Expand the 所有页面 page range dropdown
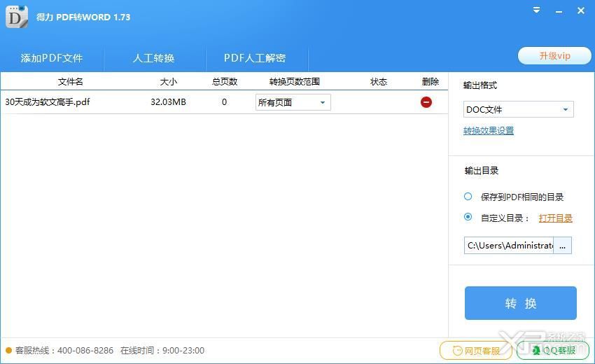The width and height of the screenshot is (595, 364). pyautogui.click(x=293, y=102)
